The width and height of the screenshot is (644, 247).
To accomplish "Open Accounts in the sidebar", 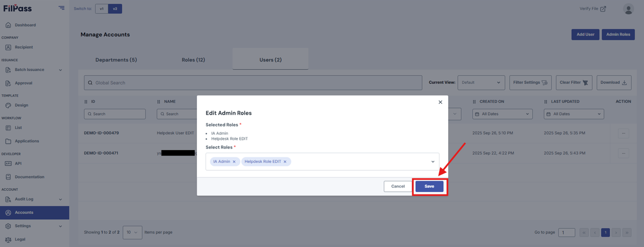I will pyautogui.click(x=34, y=213).
